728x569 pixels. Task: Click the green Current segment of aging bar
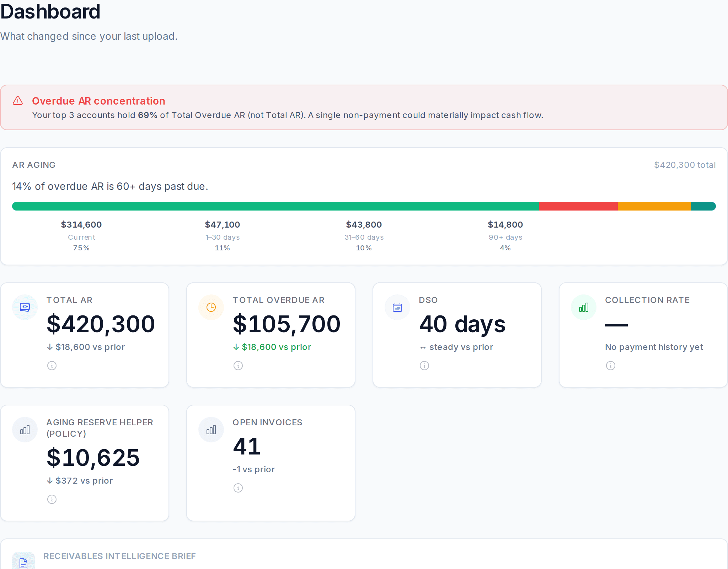pyautogui.click(x=275, y=206)
